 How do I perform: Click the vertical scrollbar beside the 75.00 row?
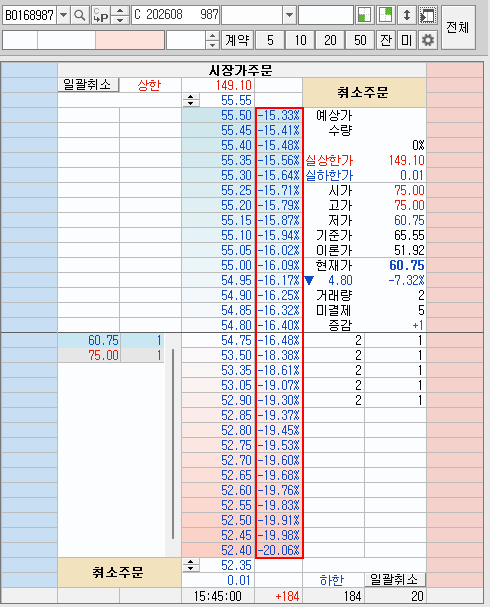[x=173, y=443]
